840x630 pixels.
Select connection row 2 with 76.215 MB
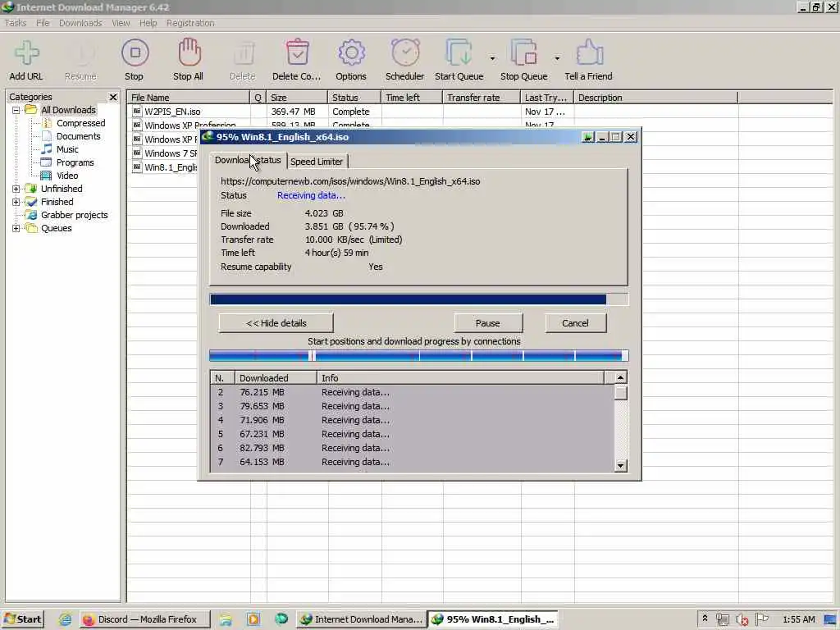pos(413,392)
